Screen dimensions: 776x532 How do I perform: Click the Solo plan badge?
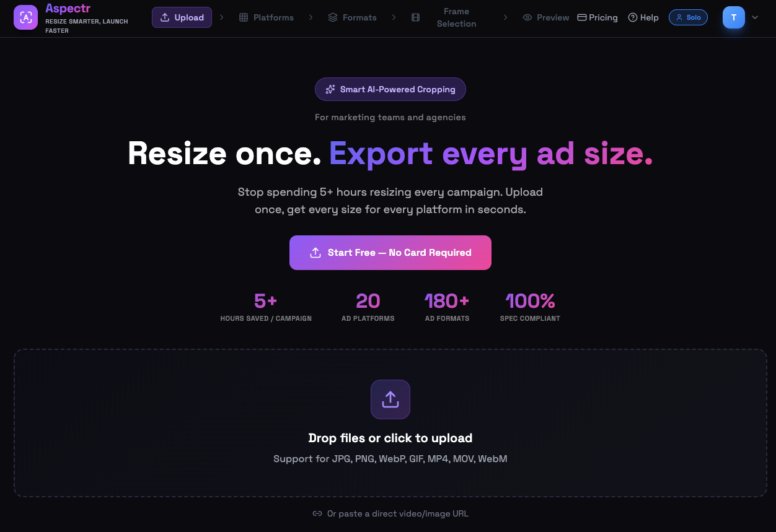tap(688, 17)
